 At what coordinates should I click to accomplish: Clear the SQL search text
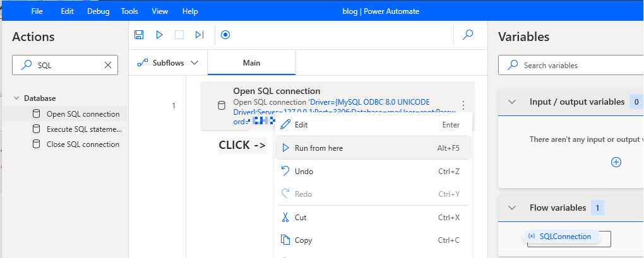point(107,65)
